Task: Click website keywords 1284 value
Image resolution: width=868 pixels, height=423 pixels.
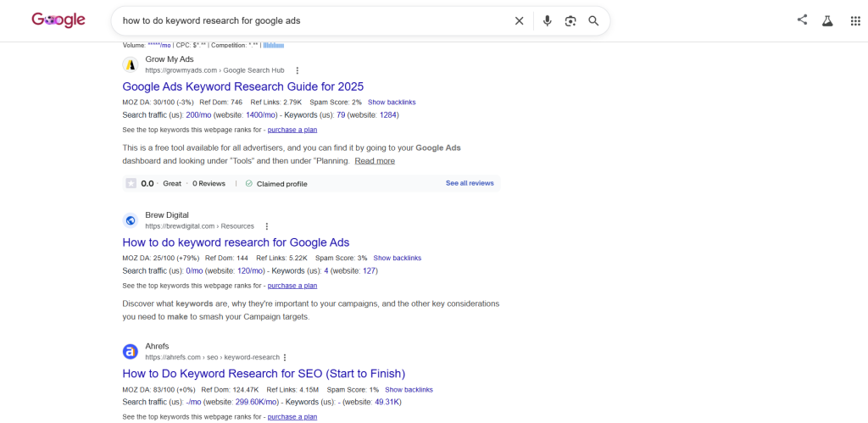Action: click(388, 114)
